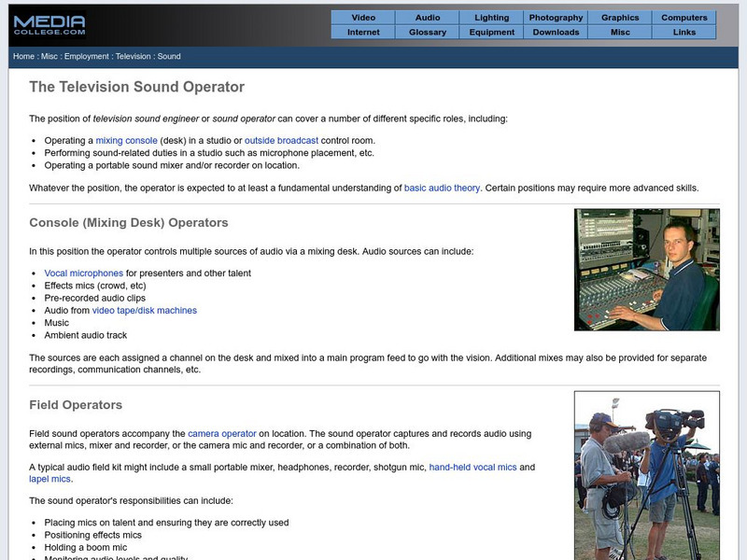The image size is (747, 560).
Task: Open the Audio nav tab
Action: click(x=428, y=18)
